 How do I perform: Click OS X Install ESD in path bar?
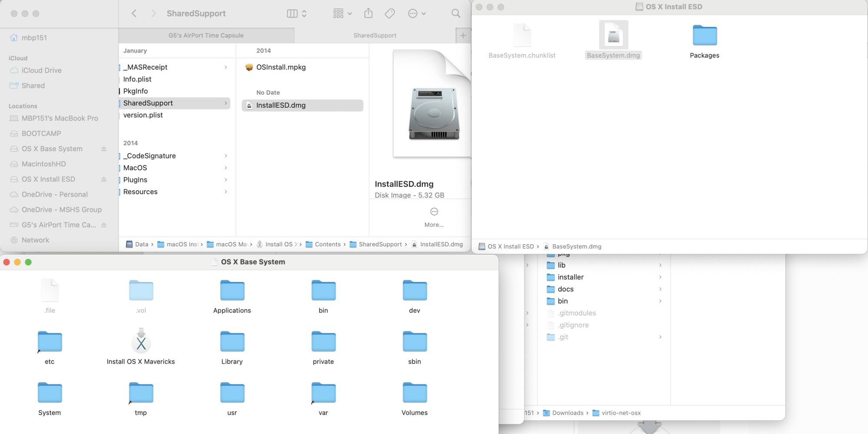click(506, 246)
